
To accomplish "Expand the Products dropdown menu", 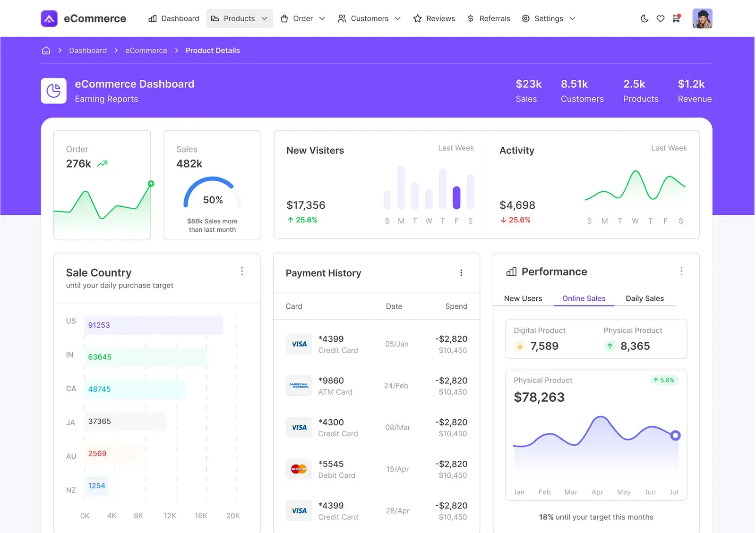I will [239, 18].
